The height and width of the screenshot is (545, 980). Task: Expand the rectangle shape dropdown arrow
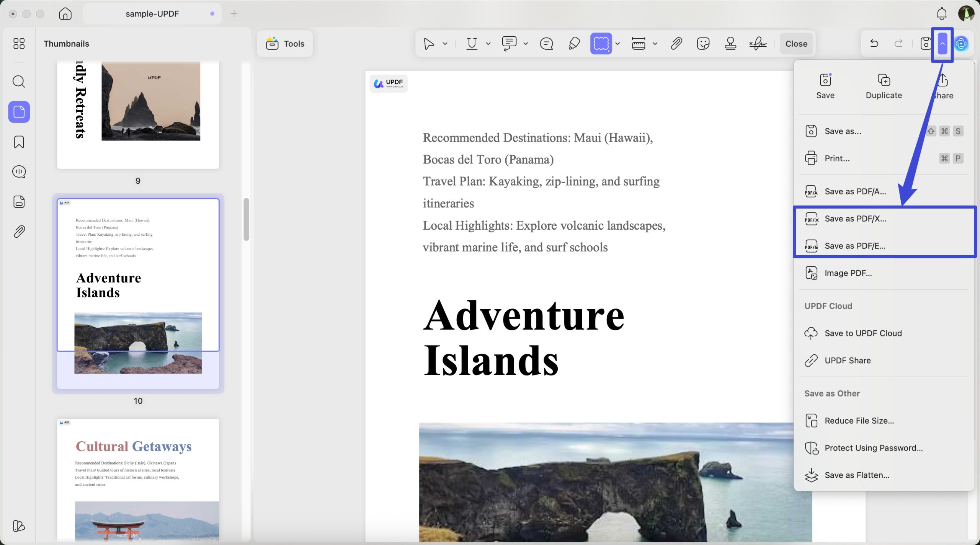(x=617, y=44)
